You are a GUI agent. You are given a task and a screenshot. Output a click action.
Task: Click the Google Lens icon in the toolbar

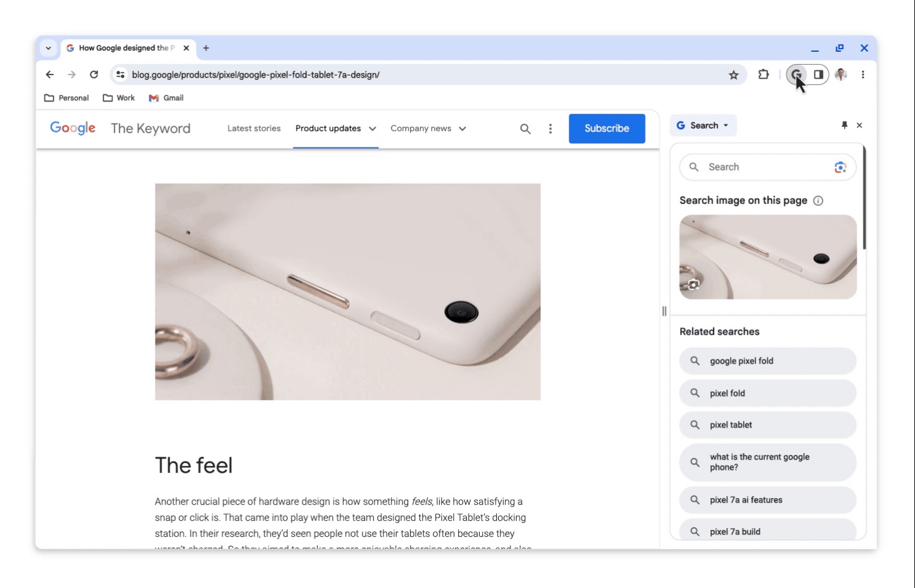(795, 74)
